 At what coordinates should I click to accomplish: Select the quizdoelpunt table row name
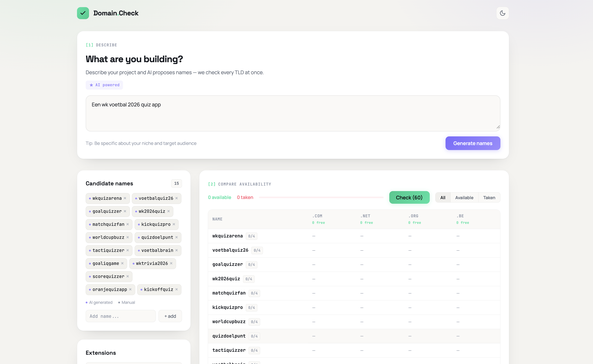tap(229, 336)
